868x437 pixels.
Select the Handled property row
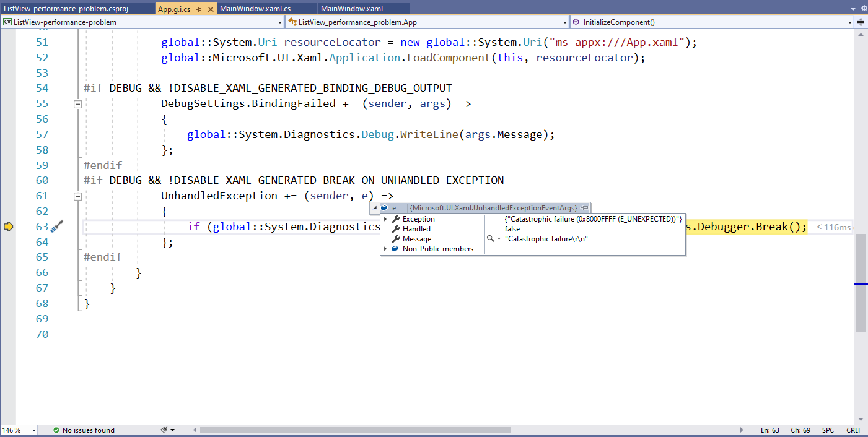[533, 229]
